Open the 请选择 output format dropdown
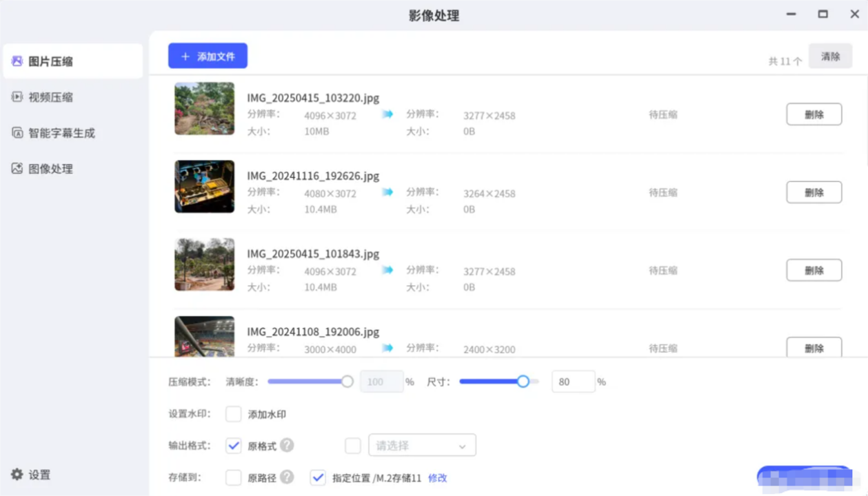The width and height of the screenshot is (868, 496). click(421, 445)
